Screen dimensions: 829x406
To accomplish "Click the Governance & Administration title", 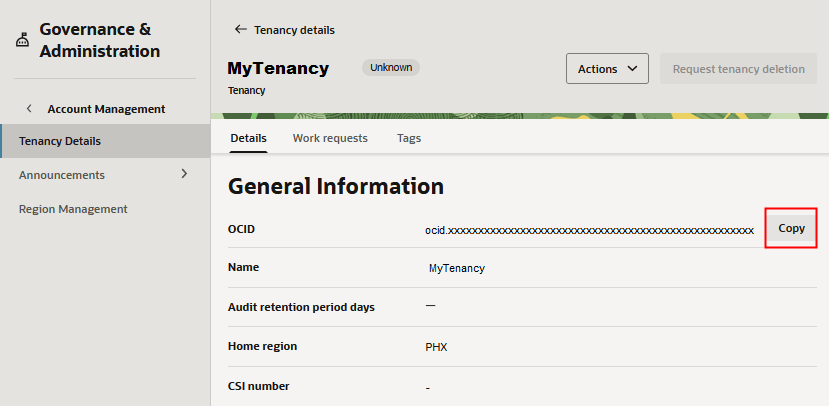I will tap(99, 40).
